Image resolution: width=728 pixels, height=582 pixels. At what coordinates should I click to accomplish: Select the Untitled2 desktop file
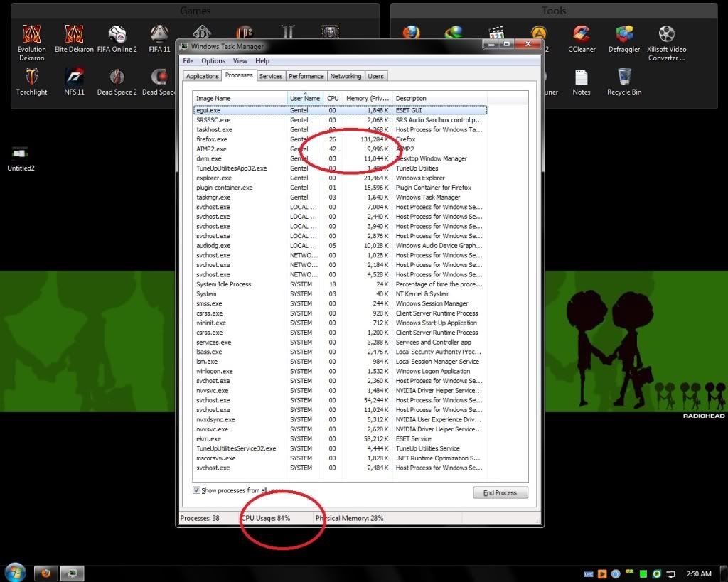[x=21, y=158]
